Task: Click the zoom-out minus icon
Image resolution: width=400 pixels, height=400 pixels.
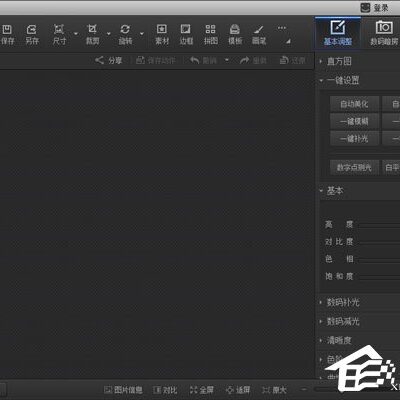Action: coord(304,389)
